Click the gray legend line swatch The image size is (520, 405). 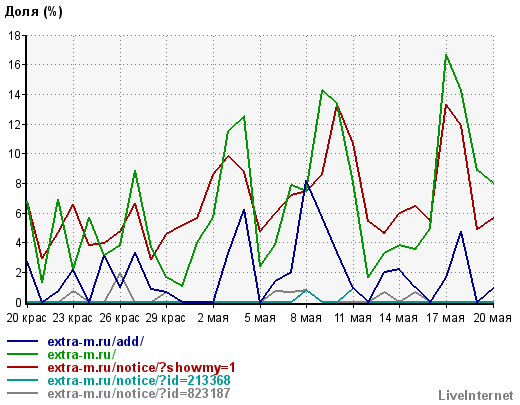coord(22,393)
